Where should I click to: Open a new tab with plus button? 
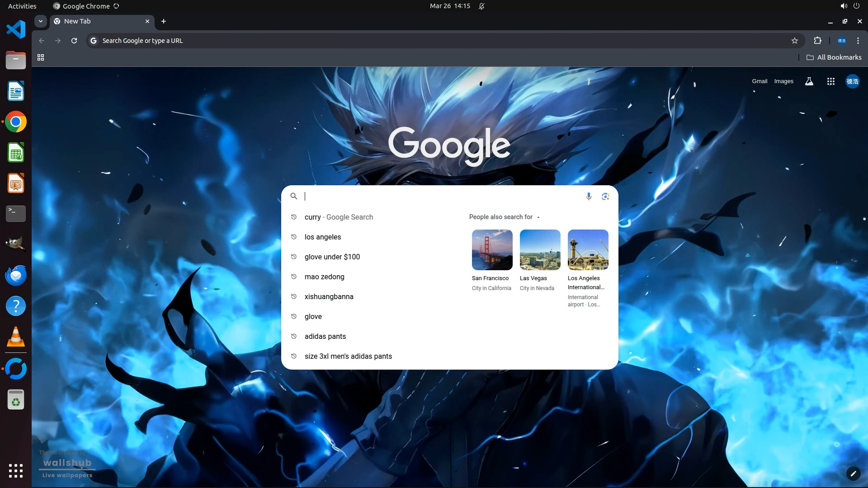(164, 21)
